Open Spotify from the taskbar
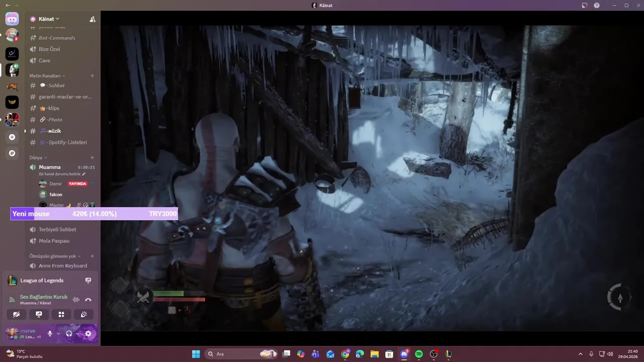644x362 pixels. click(419, 354)
